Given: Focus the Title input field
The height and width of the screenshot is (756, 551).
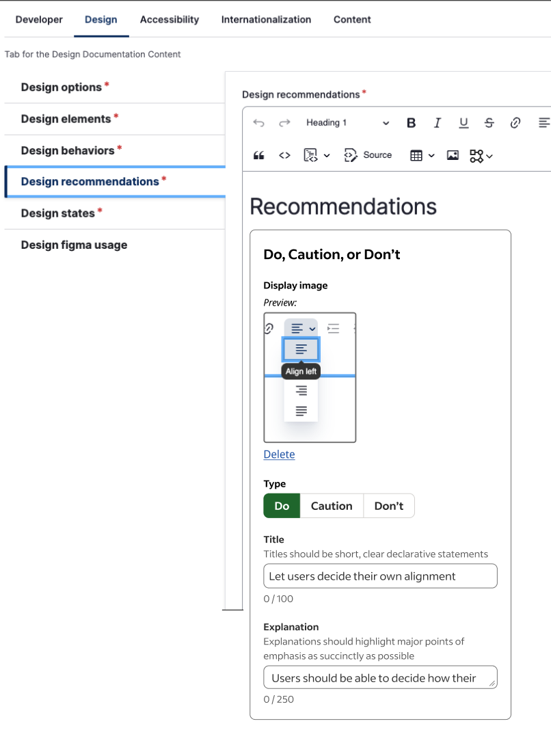Looking at the screenshot, I should [380, 576].
